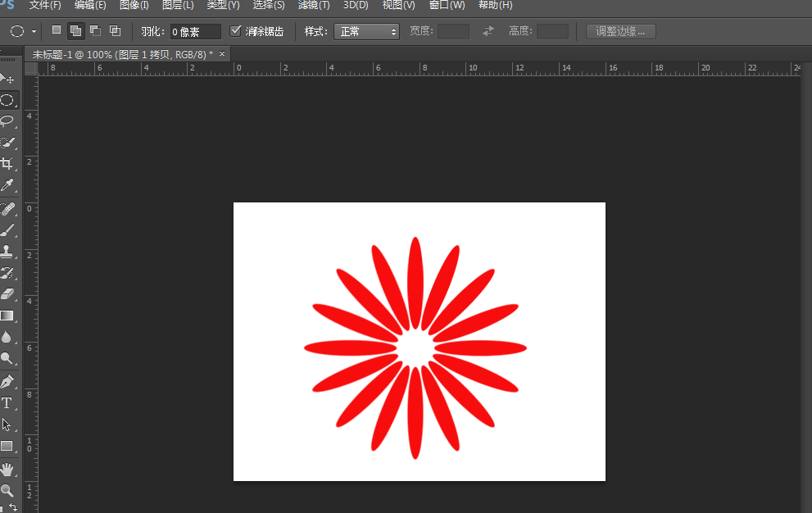Enable subtract from selection mode
Image resolution: width=812 pixels, height=513 pixels.
pos(94,30)
